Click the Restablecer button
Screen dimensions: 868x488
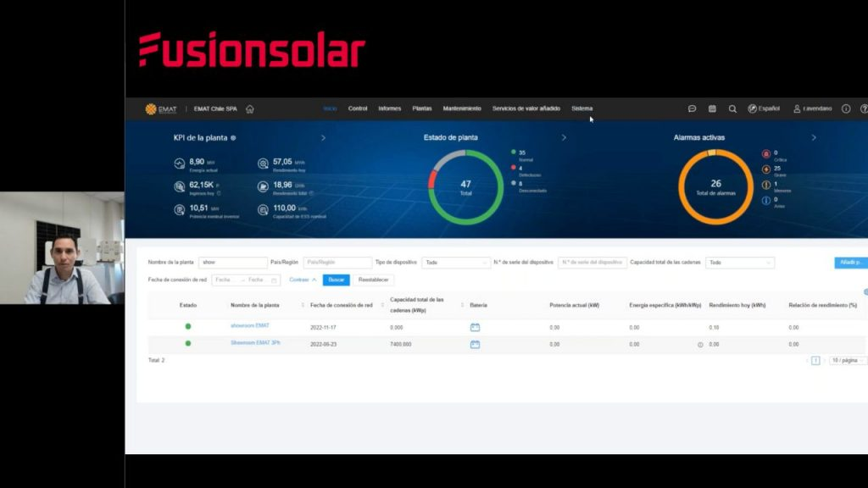374,280
